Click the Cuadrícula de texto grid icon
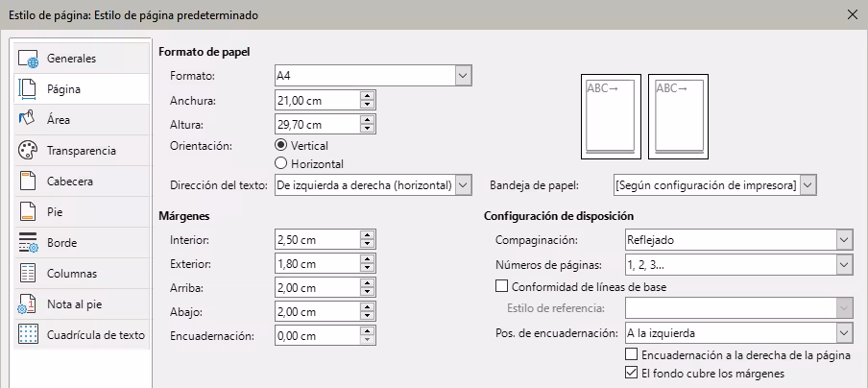This screenshot has height=388, width=868. coord(27,335)
